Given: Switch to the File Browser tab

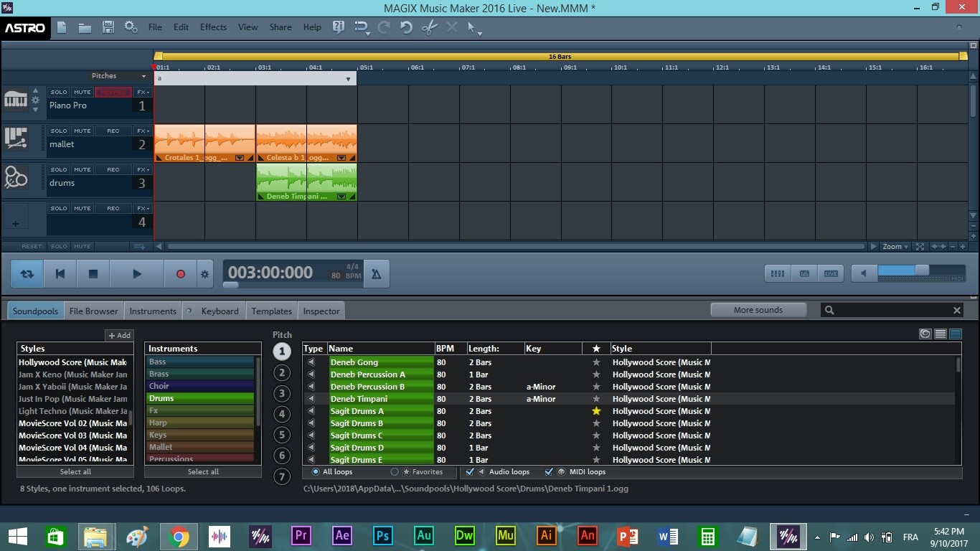Looking at the screenshot, I should (93, 311).
